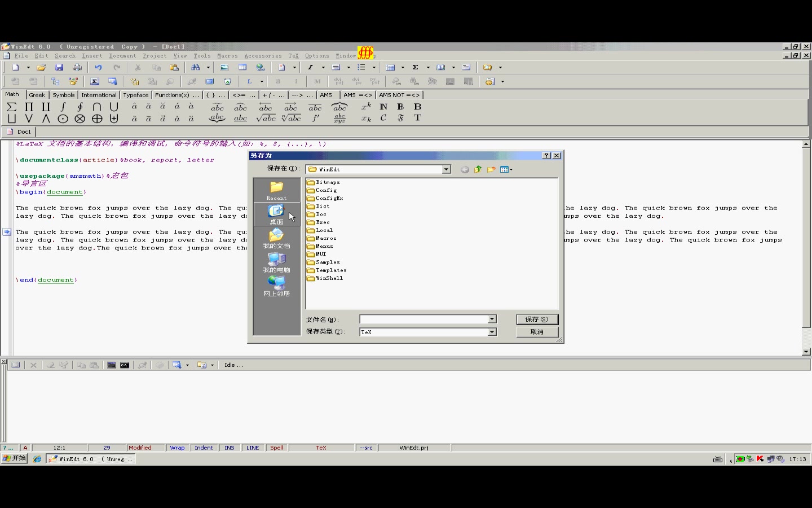Image resolution: width=812 pixels, height=508 pixels.
Task: Click the Print icon in toolbar
Action: 77,67
